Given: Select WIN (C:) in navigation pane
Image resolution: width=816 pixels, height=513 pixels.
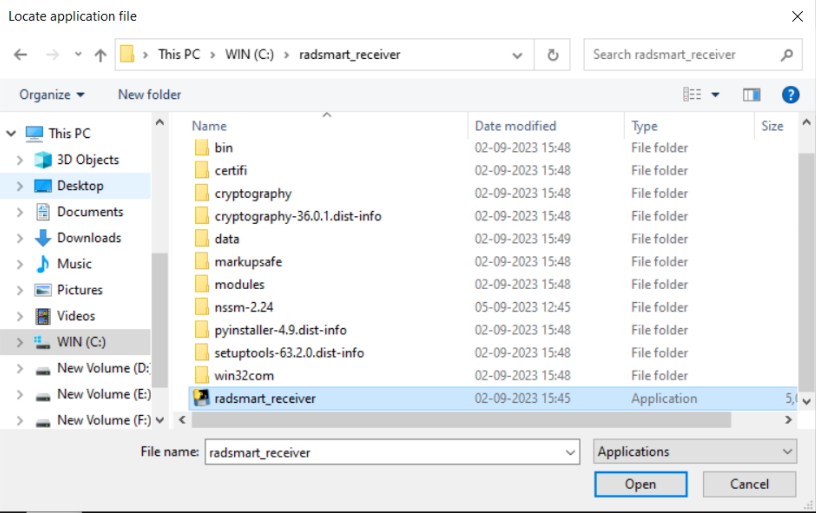Looking at the screenshot, I should click(x=81, y=342).
